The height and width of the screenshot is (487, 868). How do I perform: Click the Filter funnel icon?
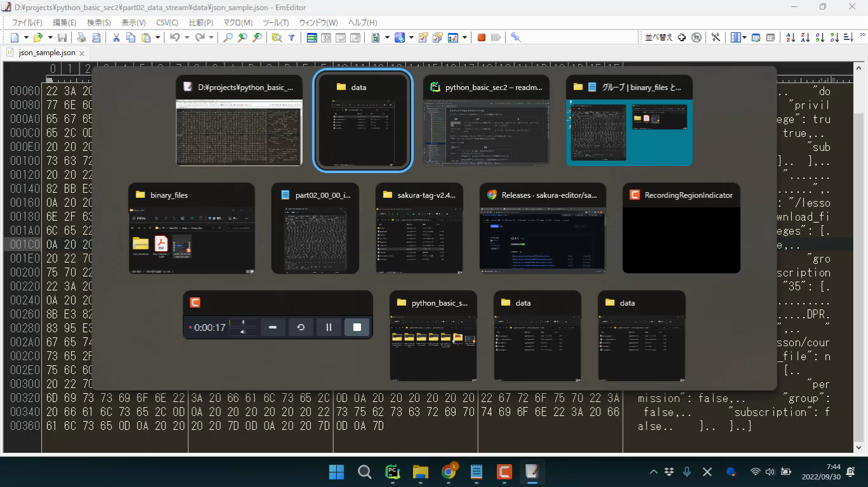pos(291,37)
